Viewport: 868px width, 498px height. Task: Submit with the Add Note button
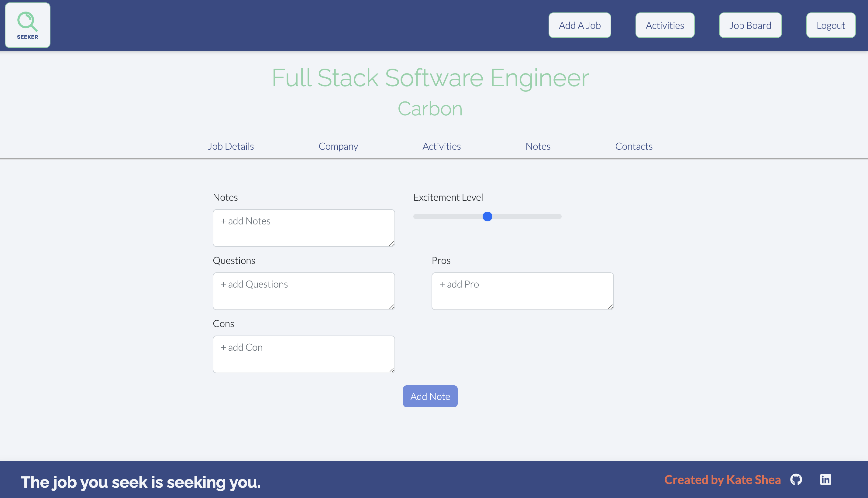430,396
